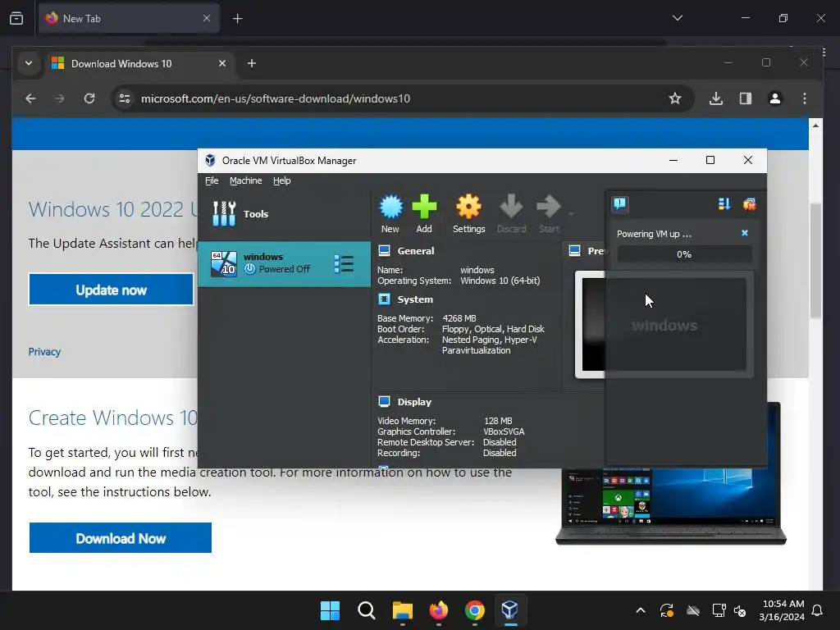Switch to Firefox from taskbar
This screenshot has height=630, width=840.
pos(439,610)
